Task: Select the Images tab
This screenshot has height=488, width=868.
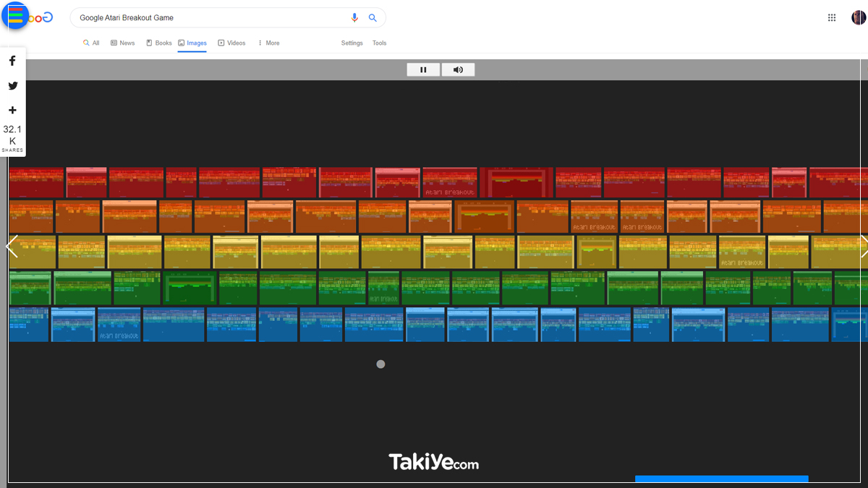Action: [x=192, y=43]
